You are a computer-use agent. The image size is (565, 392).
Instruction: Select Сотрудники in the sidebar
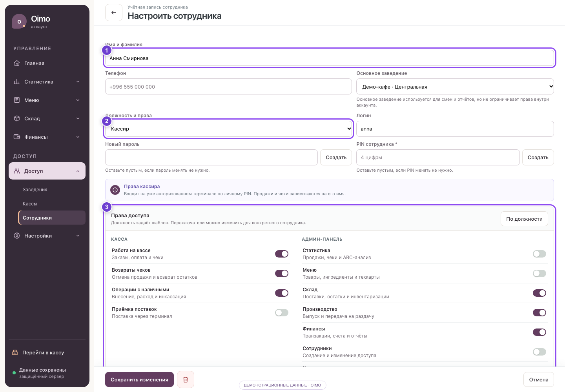(52, 218)
